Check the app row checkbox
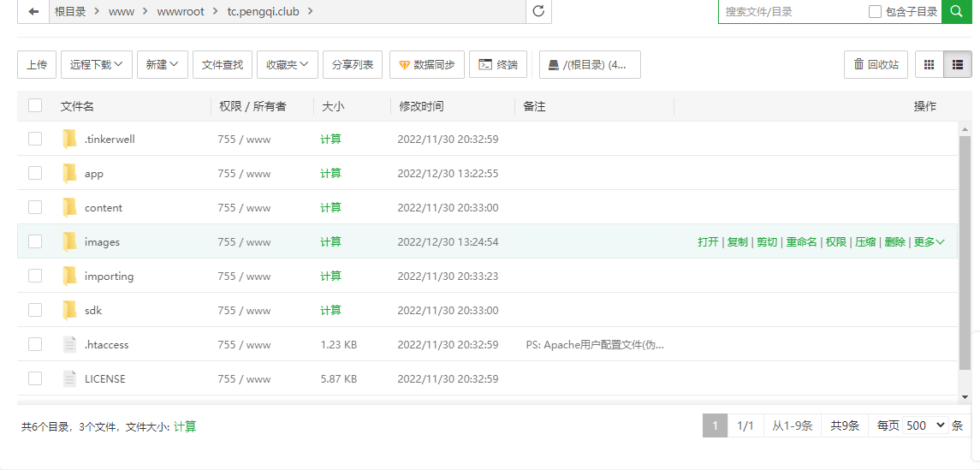This screenshot has width=980, height=470. (35, 173)
